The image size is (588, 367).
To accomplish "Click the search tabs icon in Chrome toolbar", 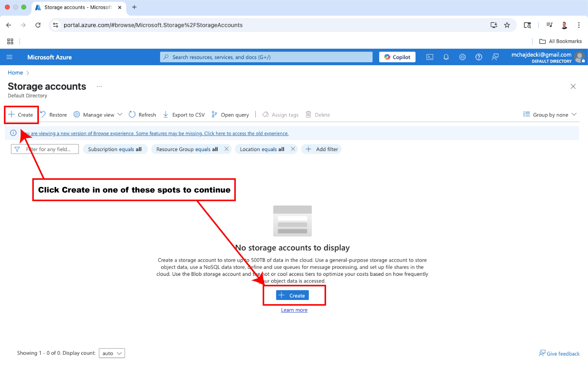I will tap(527, 25).
